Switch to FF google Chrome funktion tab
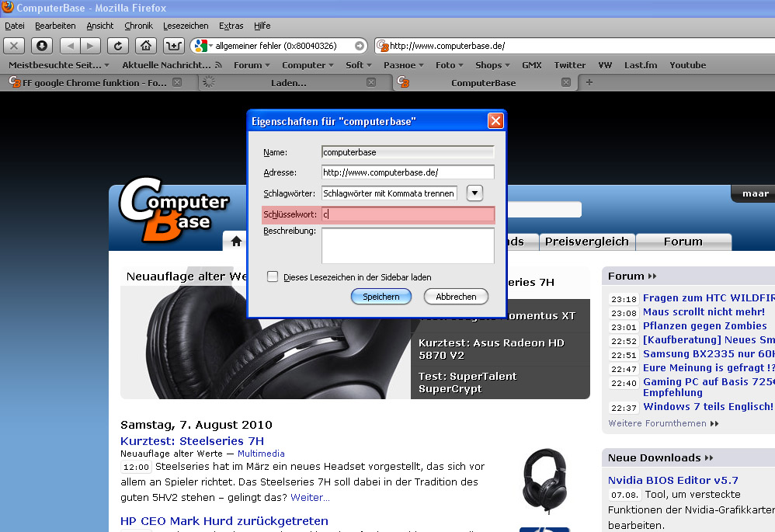The image size is (775, 532). (x=94, y=82)
